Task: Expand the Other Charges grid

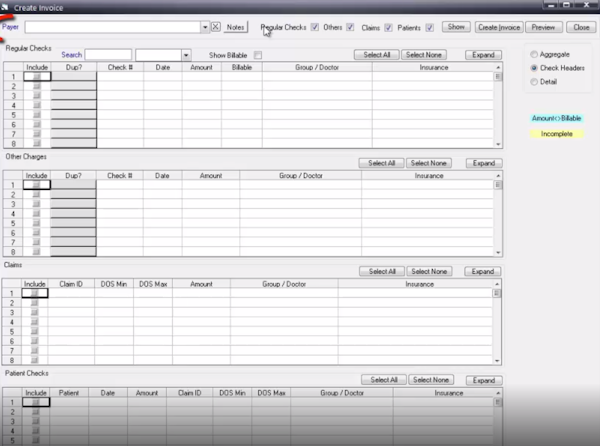Action: pos(483,162)
